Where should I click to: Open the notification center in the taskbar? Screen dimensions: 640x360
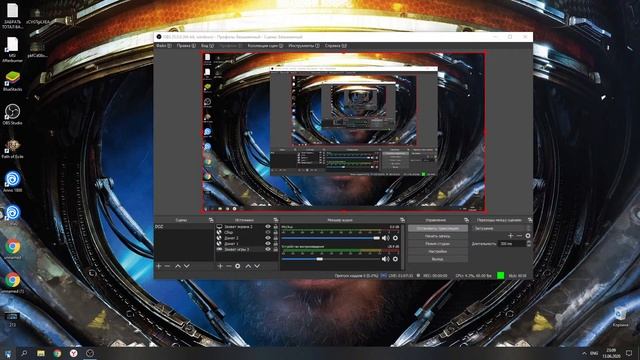pyautogui.click(x=629, y=353)
